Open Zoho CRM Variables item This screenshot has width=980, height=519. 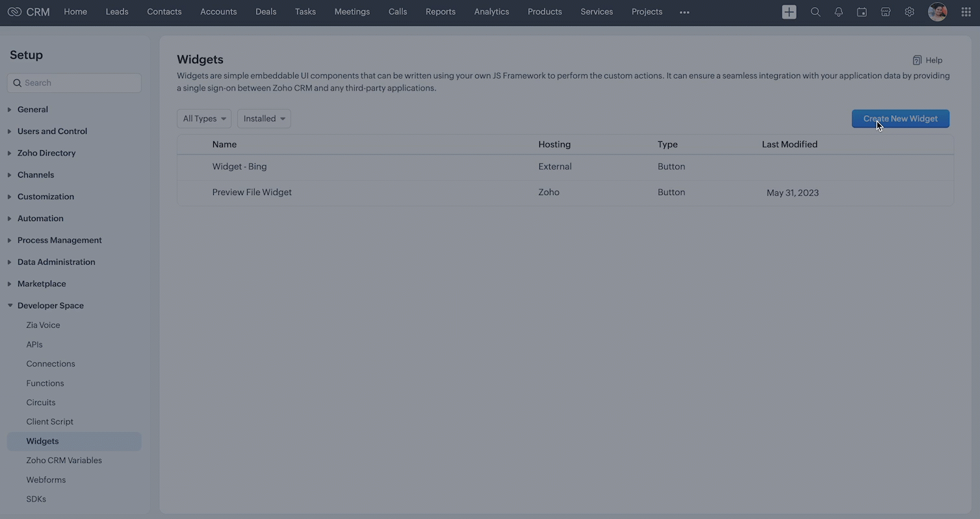pyautogui.click(x=64, y=460)
